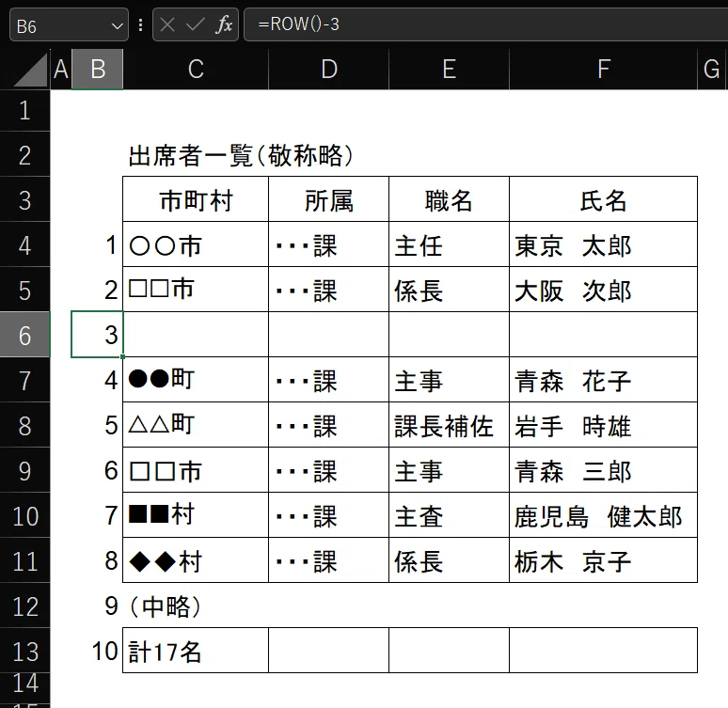Viewport: 728px width, 708px height.
Task: Select row 2 header
Action: [25, 155]
